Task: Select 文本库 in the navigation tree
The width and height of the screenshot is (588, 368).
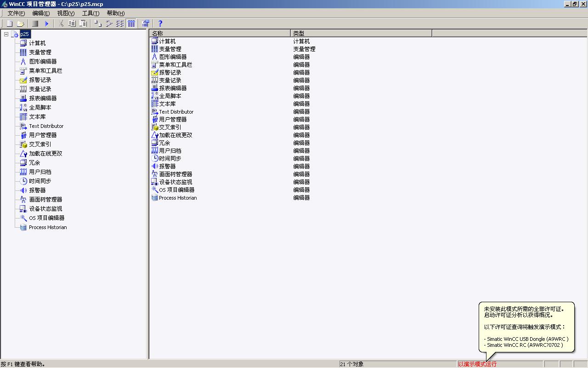Action: click(x=37, y=117)
